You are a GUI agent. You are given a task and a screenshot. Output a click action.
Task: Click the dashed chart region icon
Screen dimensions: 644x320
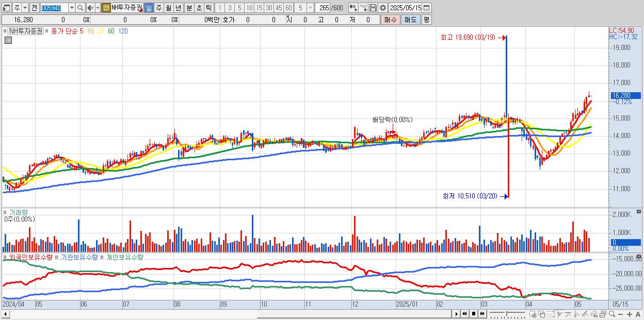[x=550, y=314]
